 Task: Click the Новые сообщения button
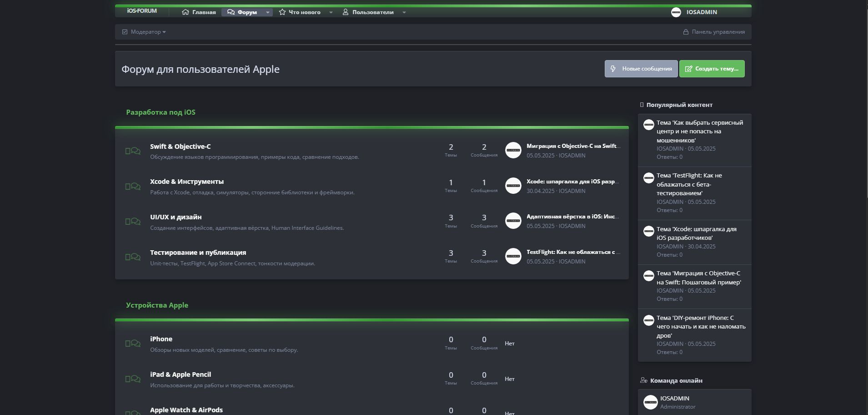click(x=641, y=69)
